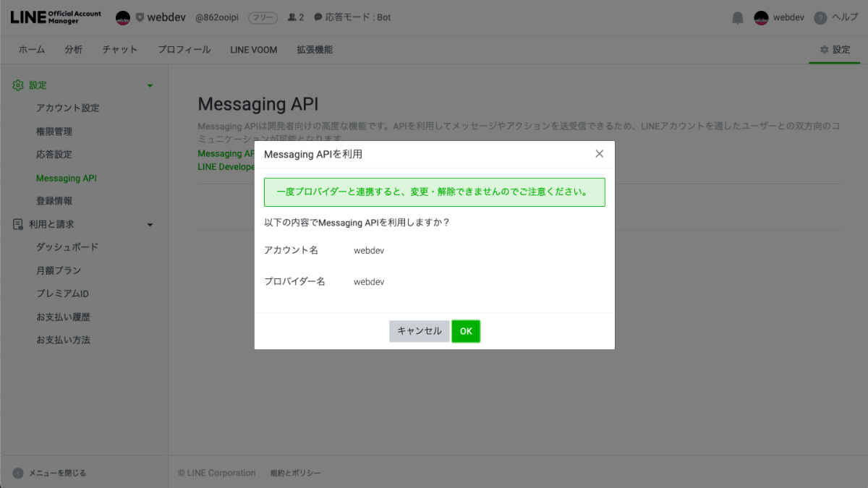The width and height of the screenshot is (868, 488).
Task: Click the 規約とポリシー footer link
Action: 295,473
